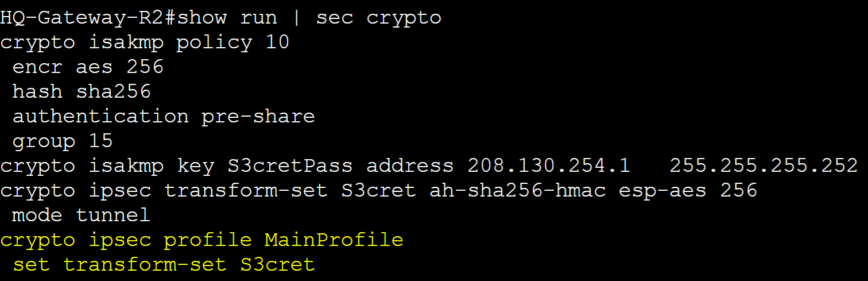The width and height of the screenshot is (868, 281).
Task: Click the 'mode tunnel' line
Action: click(x=82, y=215)
